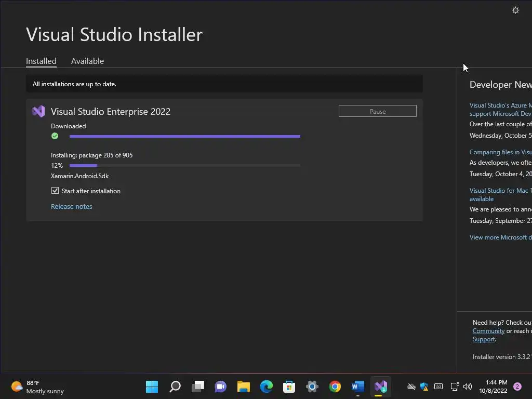Click the Wednesday, October 5 date text

[x=500, y=136]
